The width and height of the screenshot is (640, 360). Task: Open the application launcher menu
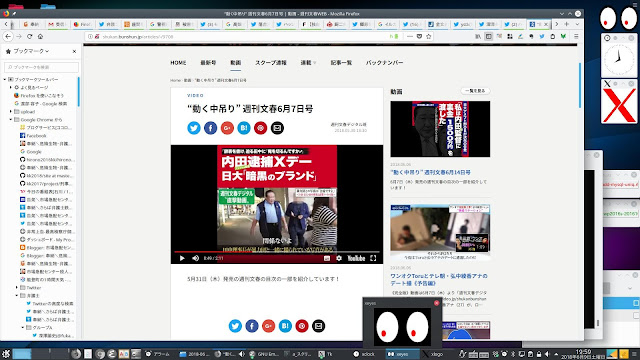tap(6, 354)
